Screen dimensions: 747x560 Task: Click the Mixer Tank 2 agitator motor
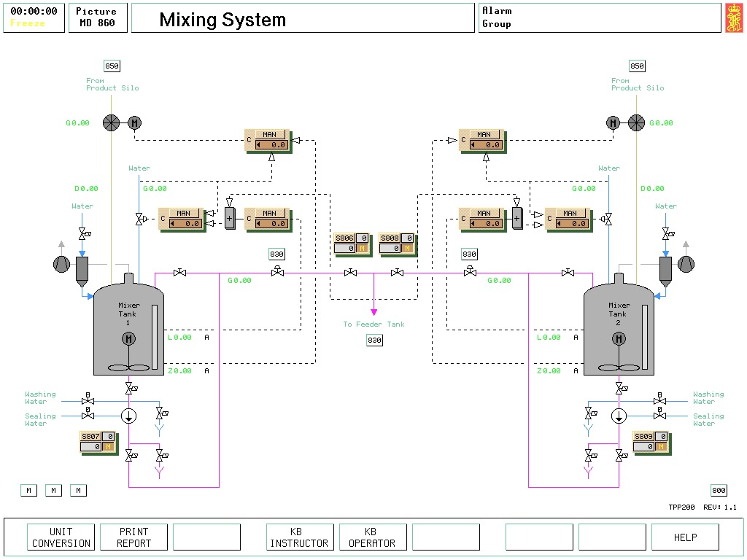(x=619, y=338)
